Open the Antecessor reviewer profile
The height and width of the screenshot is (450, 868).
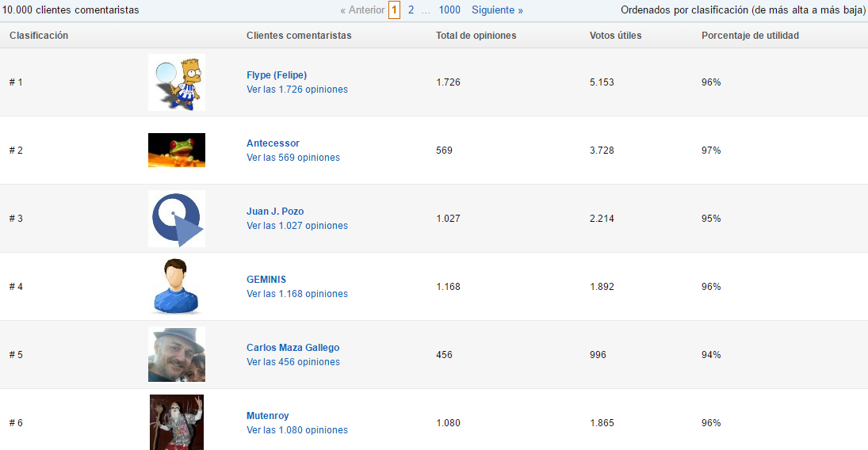point(273,143)
